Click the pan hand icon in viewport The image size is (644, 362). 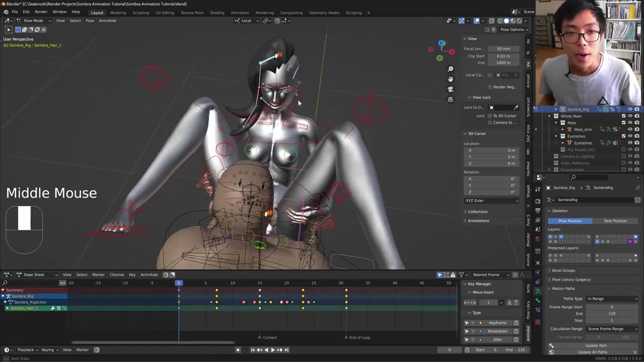pyautogui.click(x=450, y=79)
